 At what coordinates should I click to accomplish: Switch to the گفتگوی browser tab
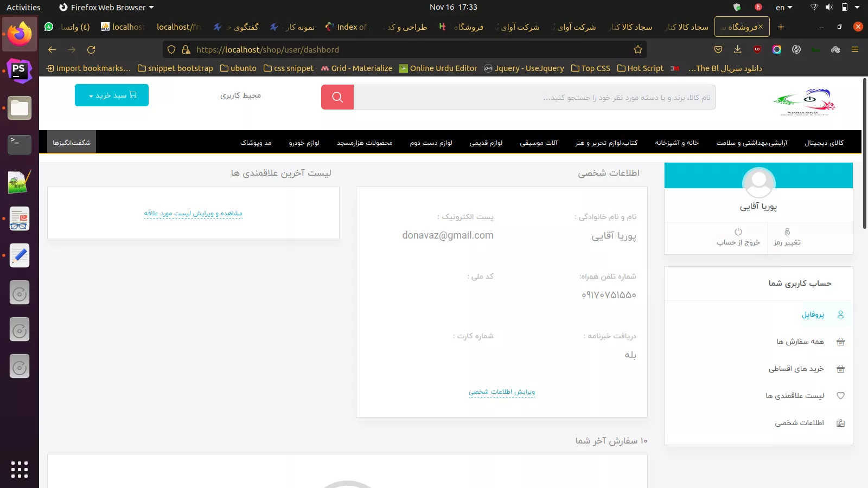pyautogui.click(x=236, y=27)
